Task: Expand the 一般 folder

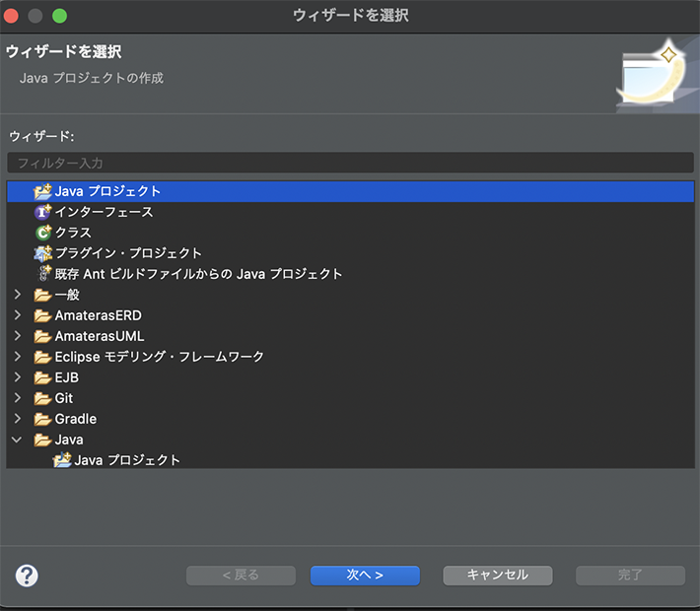Action: click(x=18, y=295)
